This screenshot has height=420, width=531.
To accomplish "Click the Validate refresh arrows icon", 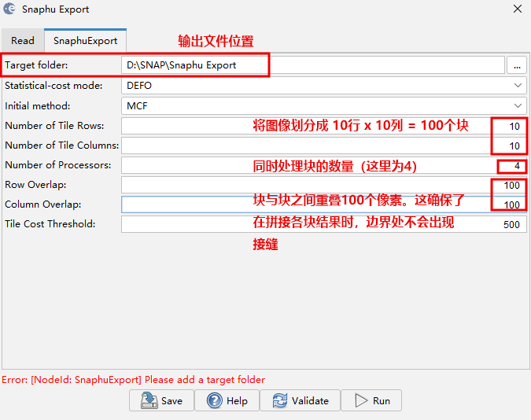I will pyautogui.click(x=280, y=400).
